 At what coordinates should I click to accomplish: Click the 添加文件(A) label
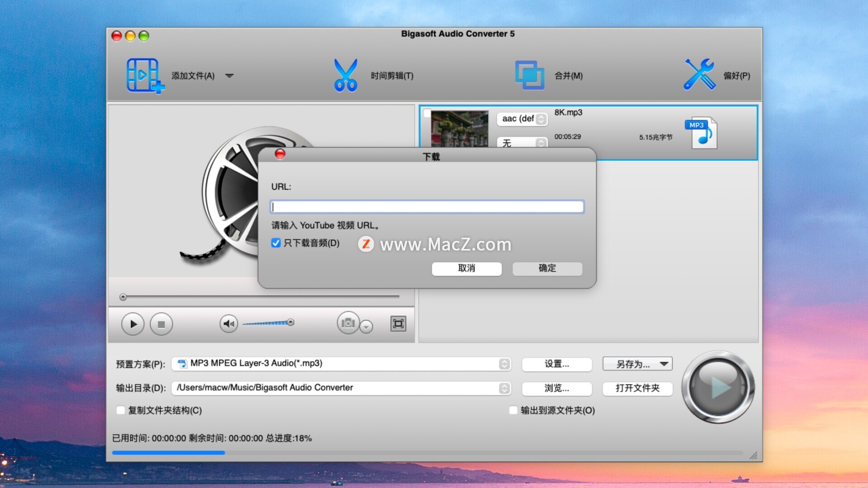pyautogui.click(x=193, y=76)
